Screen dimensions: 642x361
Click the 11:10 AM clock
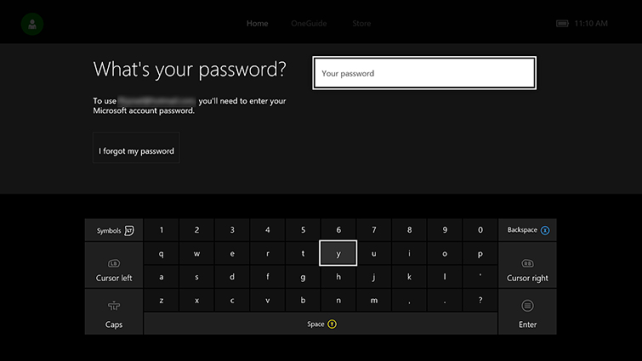point(591,23)
